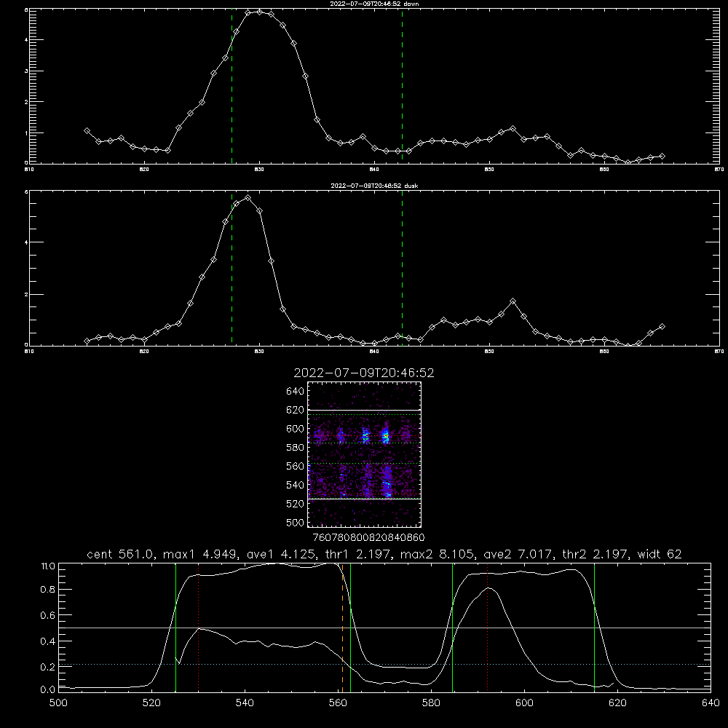Viewport: 728px width, 728px height.
Task: Click the x-axis label 500 on bottom plot
Action: coord(58,703)
